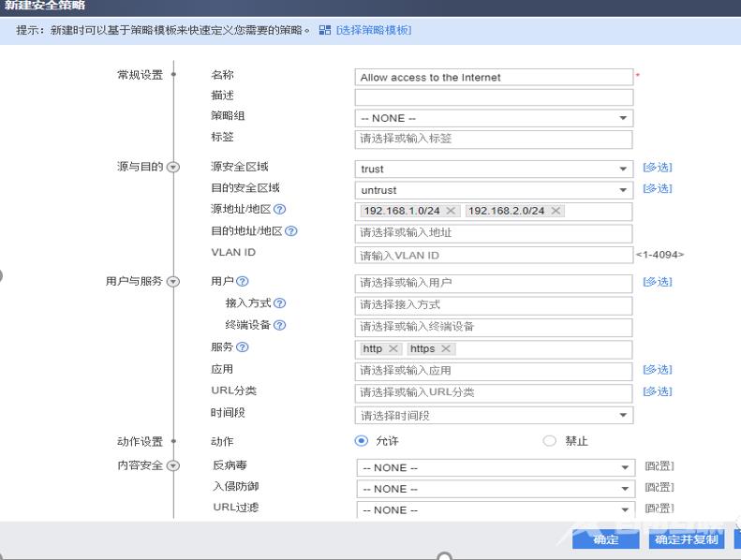Click help icon next to 接入方式

click(279, 303)
